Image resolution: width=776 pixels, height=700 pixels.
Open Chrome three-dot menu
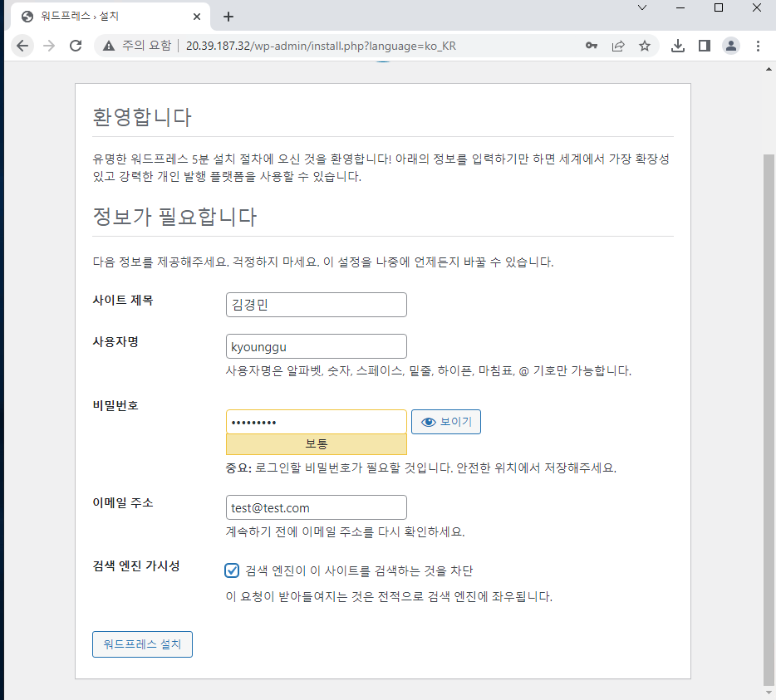click(x=759, y=46)
